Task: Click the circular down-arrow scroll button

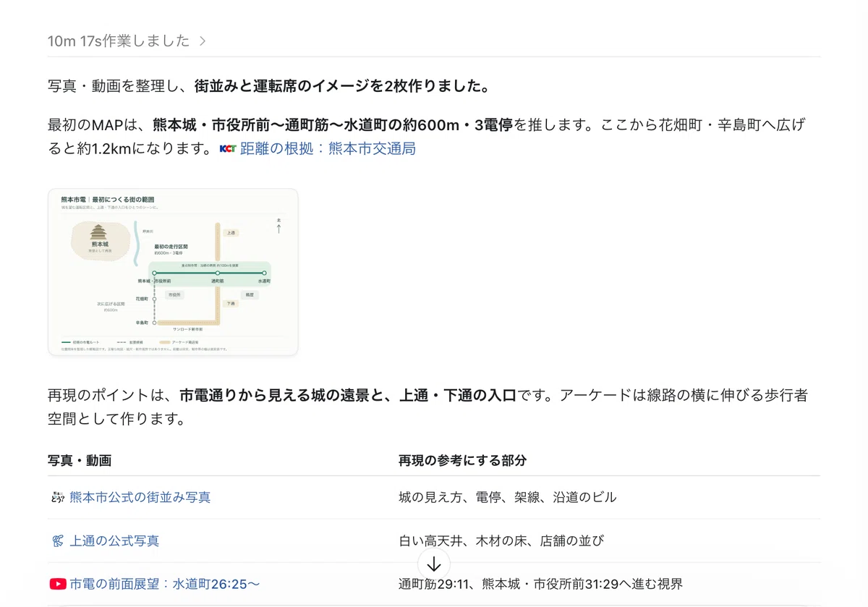Action: 434,564
